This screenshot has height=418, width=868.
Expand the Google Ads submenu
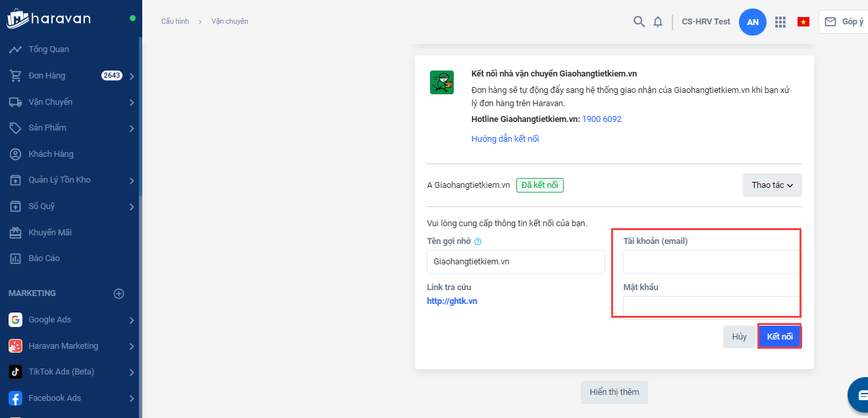click(x=132, y=320)
